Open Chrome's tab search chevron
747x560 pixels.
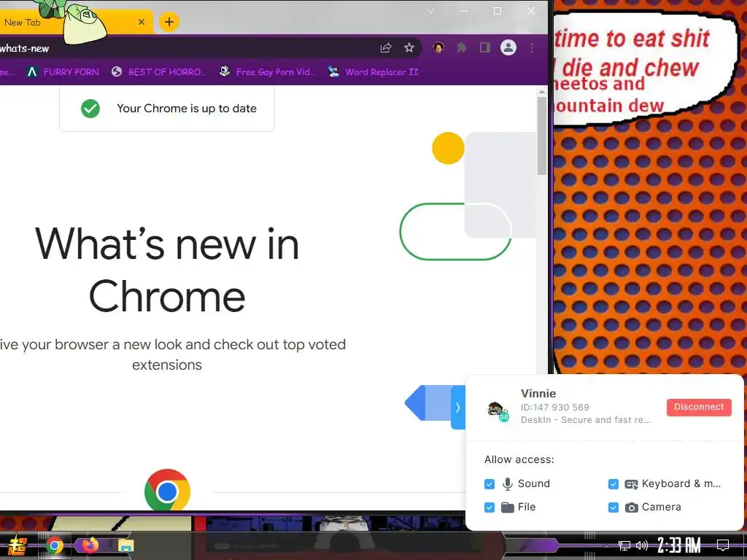tap(430, 11)
